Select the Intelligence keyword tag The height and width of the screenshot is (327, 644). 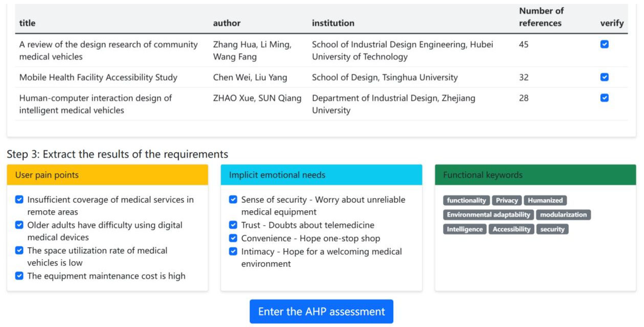(x=465, y=229)
